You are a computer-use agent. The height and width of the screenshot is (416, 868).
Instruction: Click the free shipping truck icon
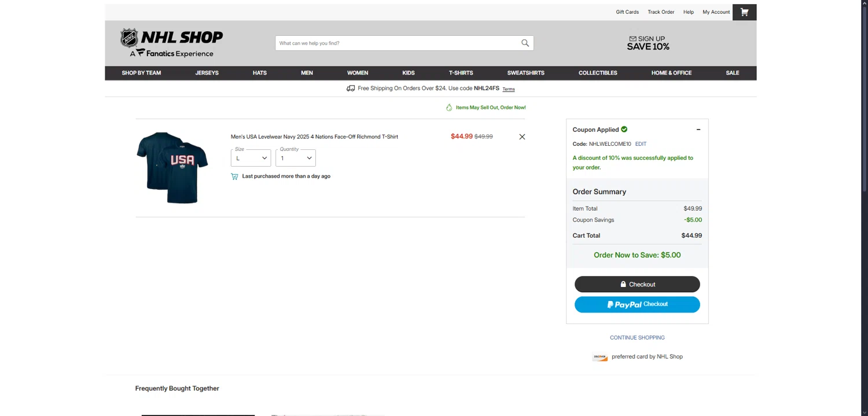pyautogui.click(x=351, y=89)
